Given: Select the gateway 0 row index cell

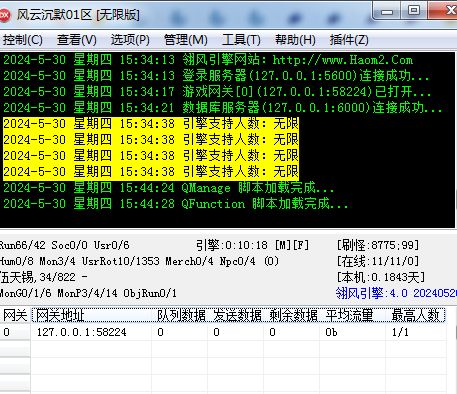Looking at the screenshot, I should [x=15, y=332].
